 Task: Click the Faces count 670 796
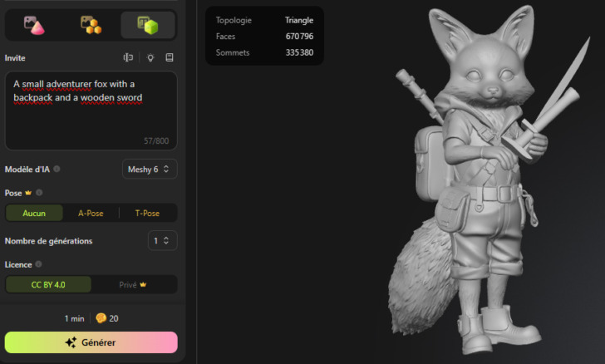(299, 37)
